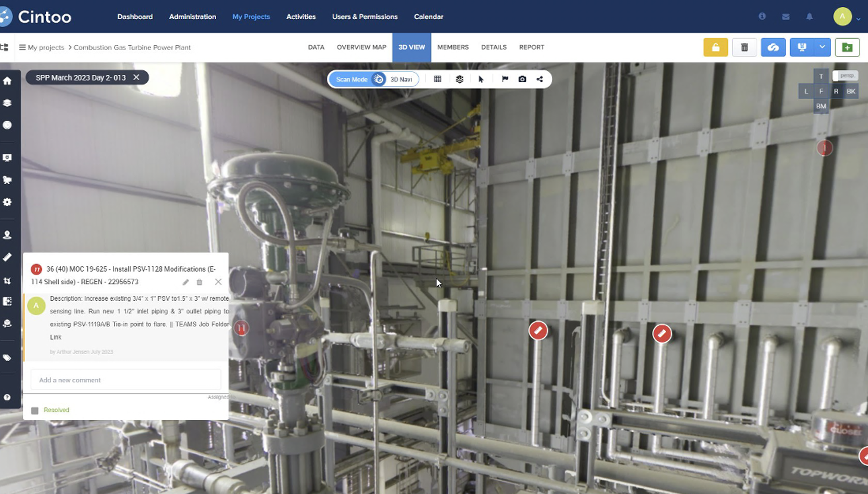The height and width of the screenshot is (494, 868).
Task: Delete the annotation using its trash icon
Action: coord(199,282)
